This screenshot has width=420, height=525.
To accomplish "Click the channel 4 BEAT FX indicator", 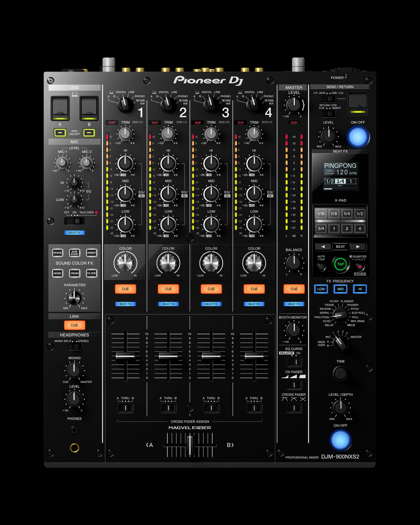I will click(254, 304).
